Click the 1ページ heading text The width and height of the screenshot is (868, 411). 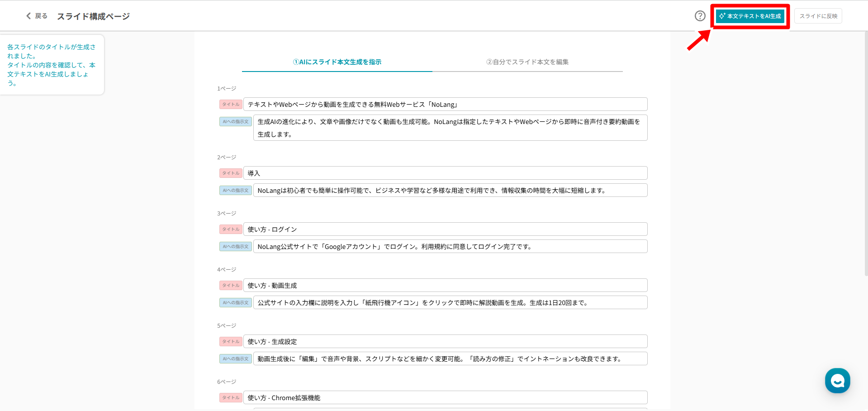point(227,88)
